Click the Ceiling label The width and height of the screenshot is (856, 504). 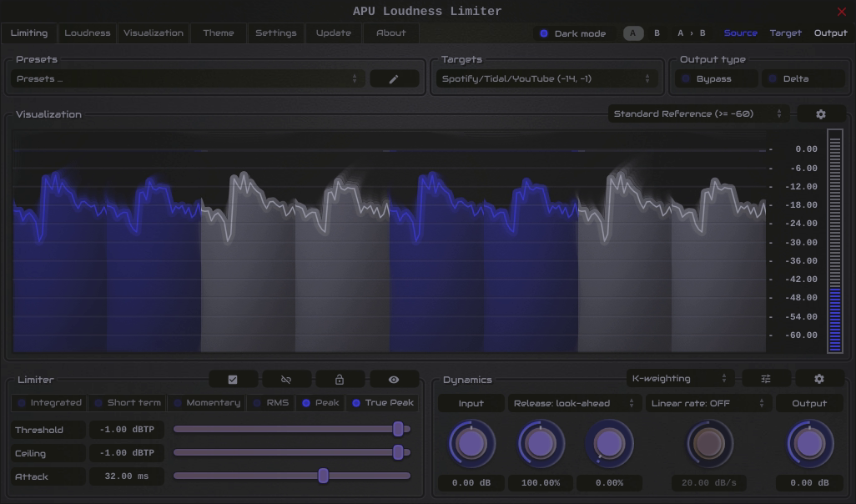pos(48,452)
